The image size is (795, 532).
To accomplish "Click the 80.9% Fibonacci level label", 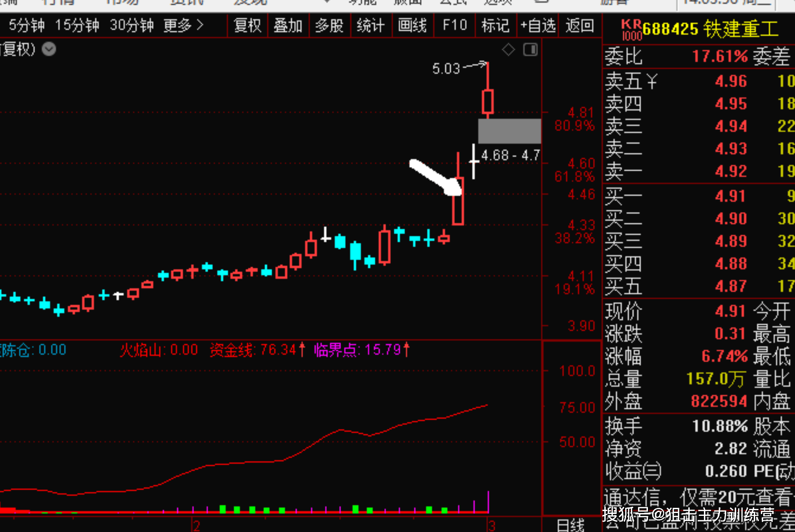I will point(574,126).
